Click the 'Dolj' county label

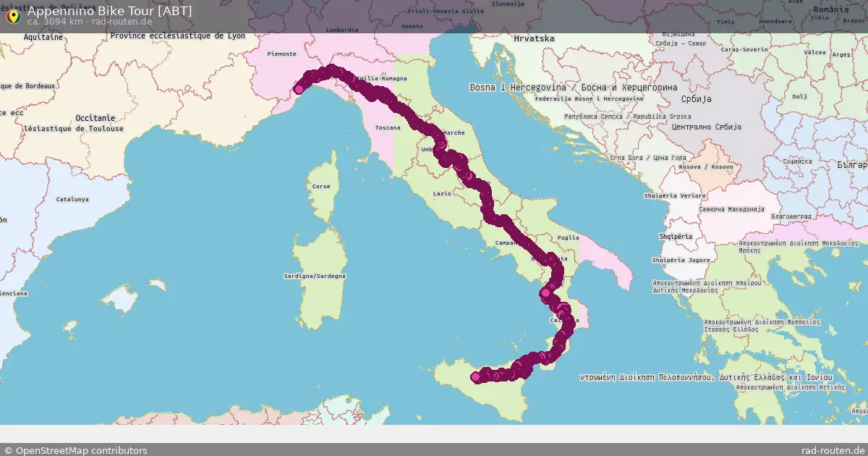tap(799, 96)
